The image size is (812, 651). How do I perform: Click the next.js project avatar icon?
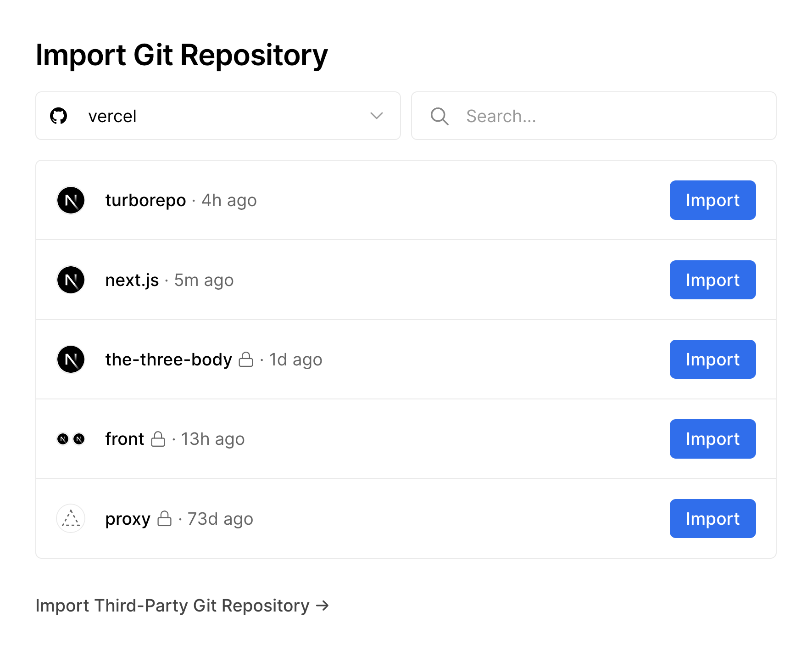click(x=71, y=280)
